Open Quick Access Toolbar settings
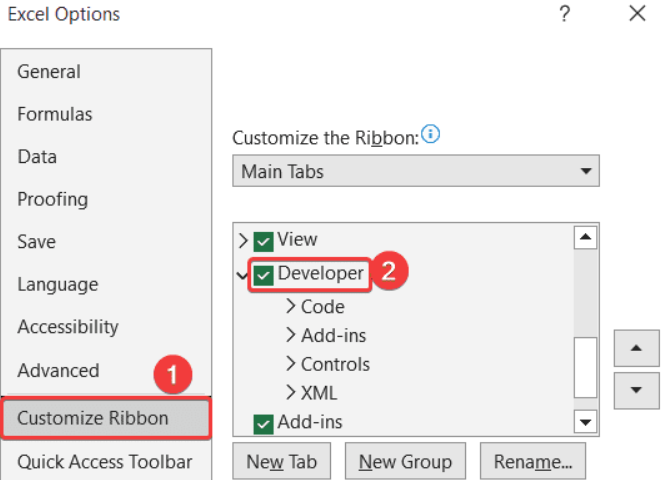 tap(105, 462)
